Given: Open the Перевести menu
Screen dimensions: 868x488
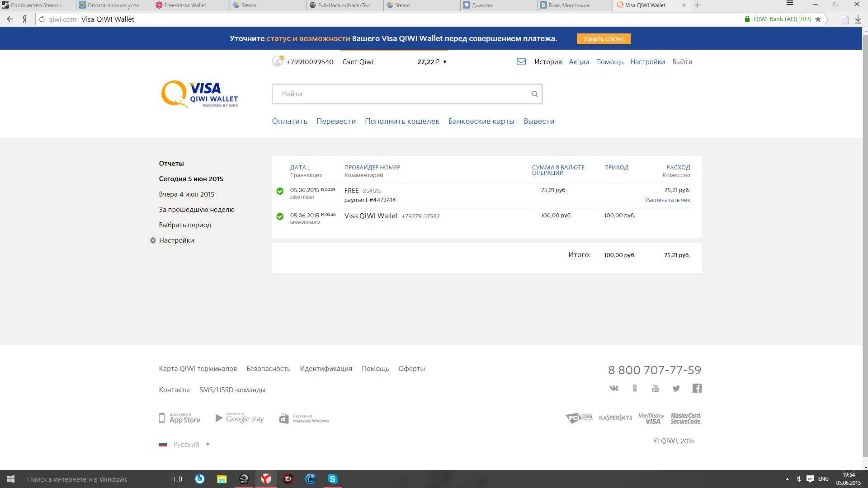Looking at the screenshot, I should [336, 121].
